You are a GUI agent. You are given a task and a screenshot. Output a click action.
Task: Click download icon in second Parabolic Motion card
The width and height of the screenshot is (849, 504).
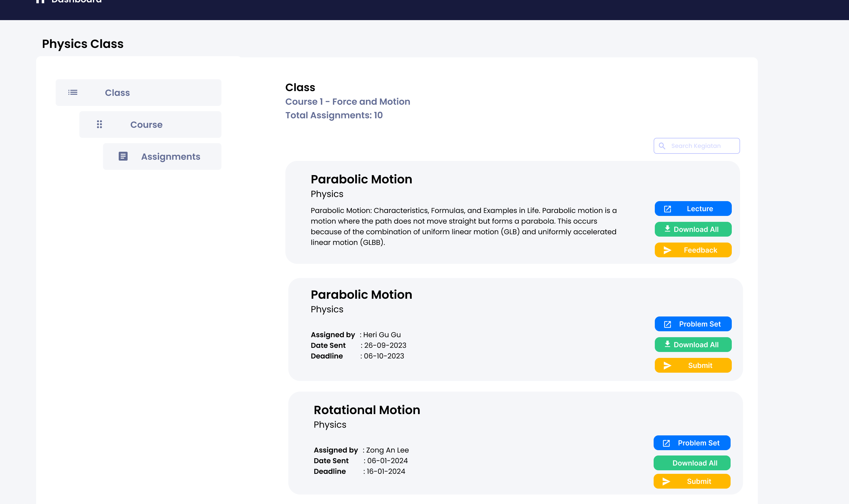tap(668, 344)
